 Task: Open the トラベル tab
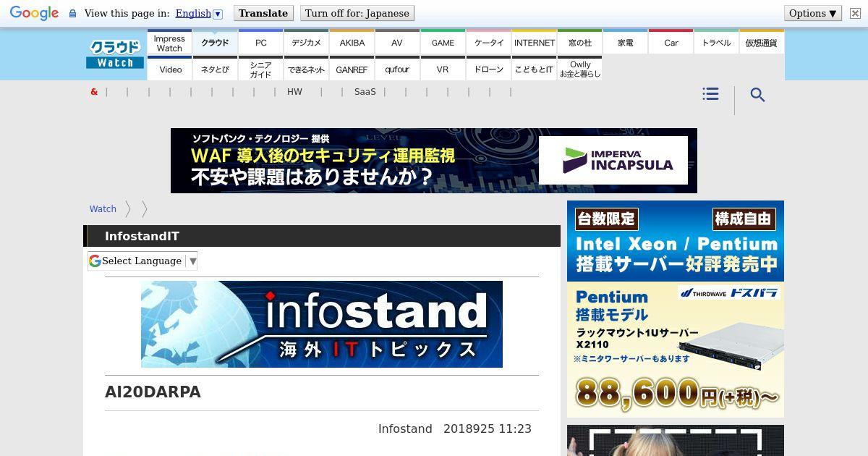point(717,43)
